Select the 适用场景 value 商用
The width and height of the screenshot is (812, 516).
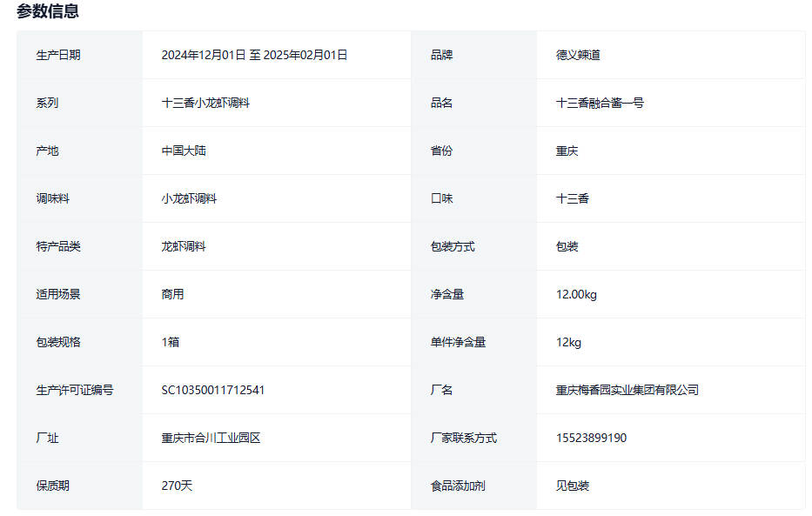(172, 294)
